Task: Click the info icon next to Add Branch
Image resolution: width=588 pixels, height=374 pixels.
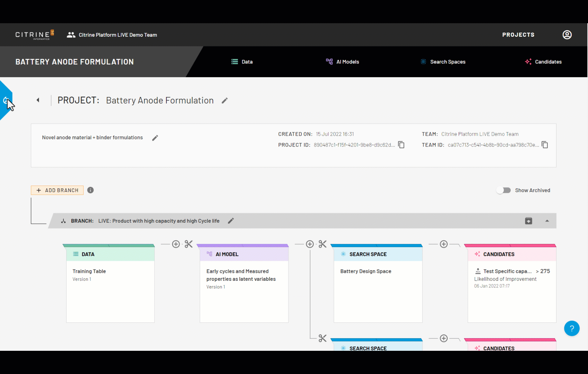Action: pyautogui.click(x=90, y=190)
